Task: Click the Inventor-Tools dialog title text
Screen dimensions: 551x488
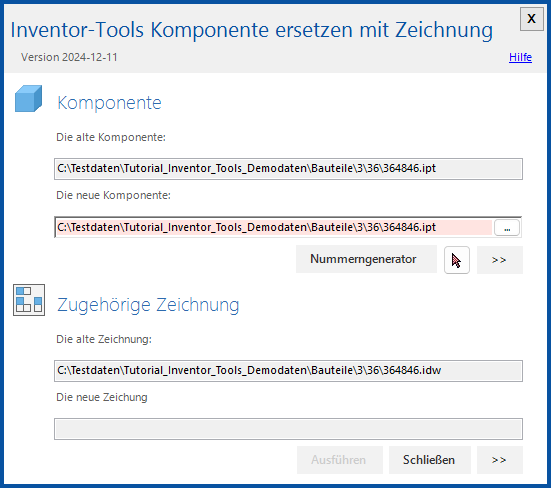Action: pos(252,30)
